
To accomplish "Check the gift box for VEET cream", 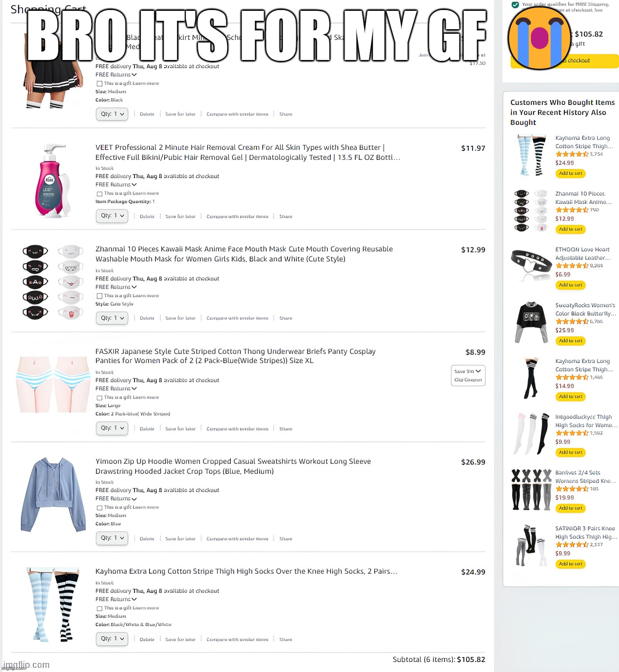I will point(100,194).
